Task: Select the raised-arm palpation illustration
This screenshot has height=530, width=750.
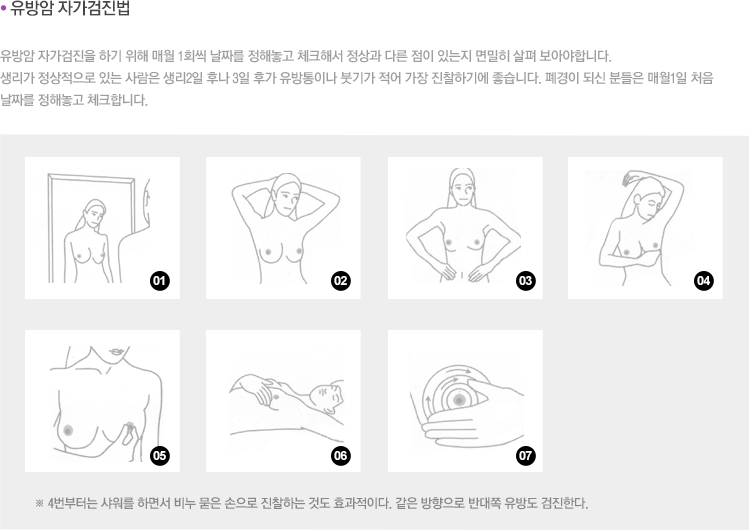Action: point(645,228)
